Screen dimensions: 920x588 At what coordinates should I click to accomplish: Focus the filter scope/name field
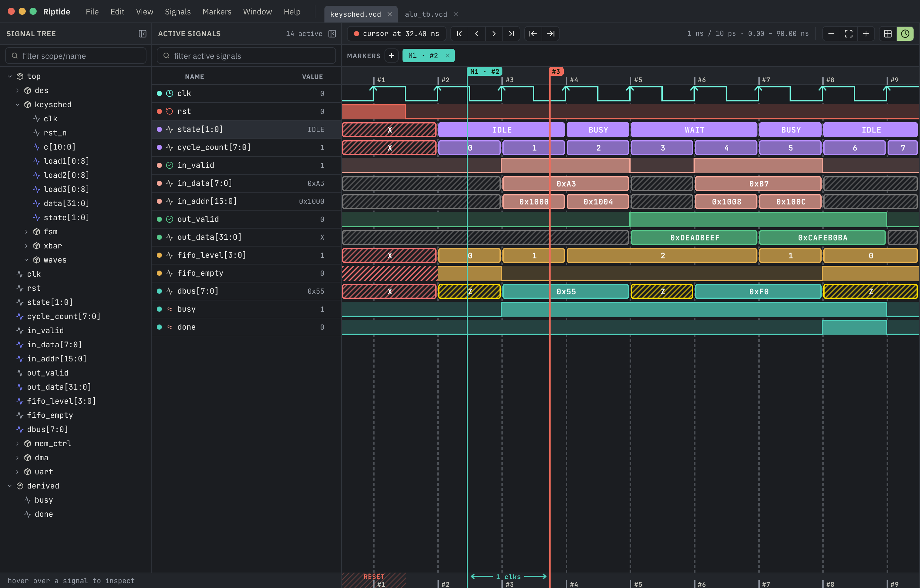click(75, 56)
